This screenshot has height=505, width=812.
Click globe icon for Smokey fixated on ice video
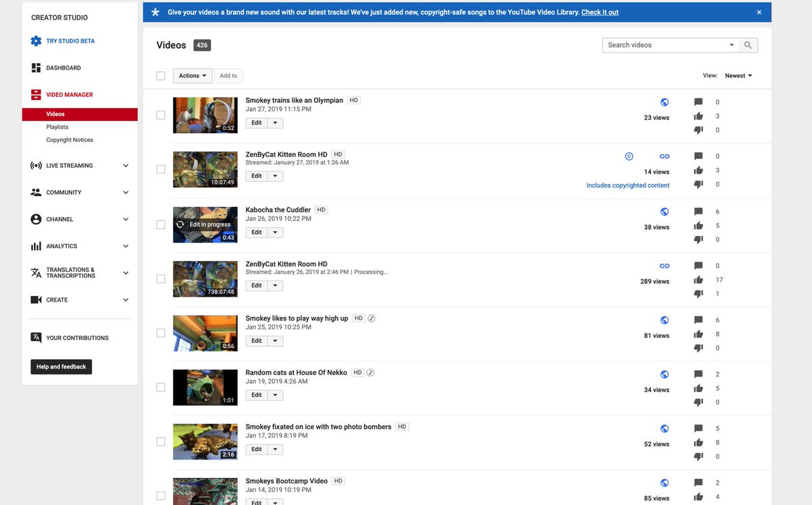click(x=664, y=429)
